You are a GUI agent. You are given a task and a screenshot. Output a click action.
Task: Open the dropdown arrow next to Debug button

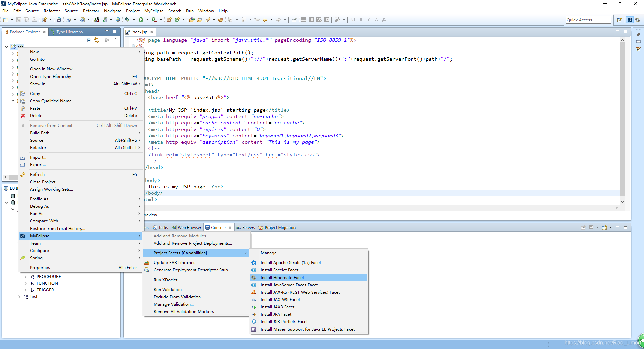click(x=134, y=20)
